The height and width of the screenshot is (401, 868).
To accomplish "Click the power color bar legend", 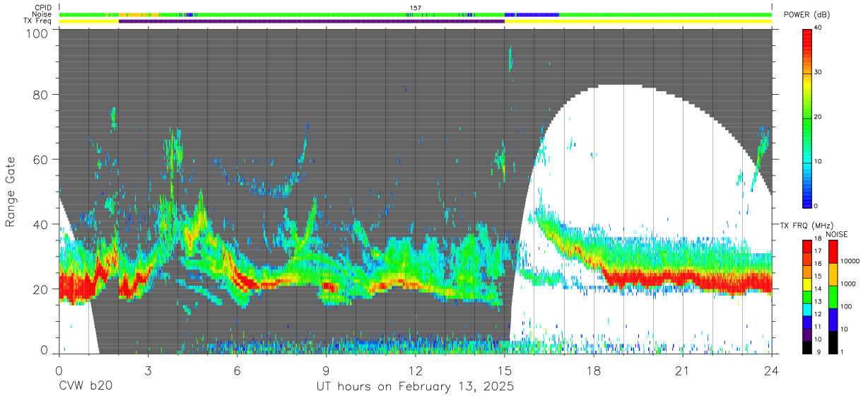I will click(807, 117).
